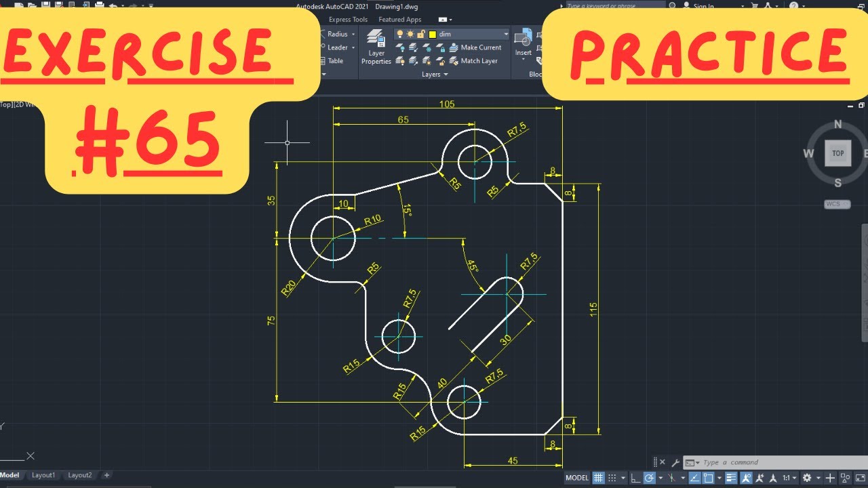Click the ribbon minimize toggle button
The height and width of the screenshot is (488, 868).
441,20
